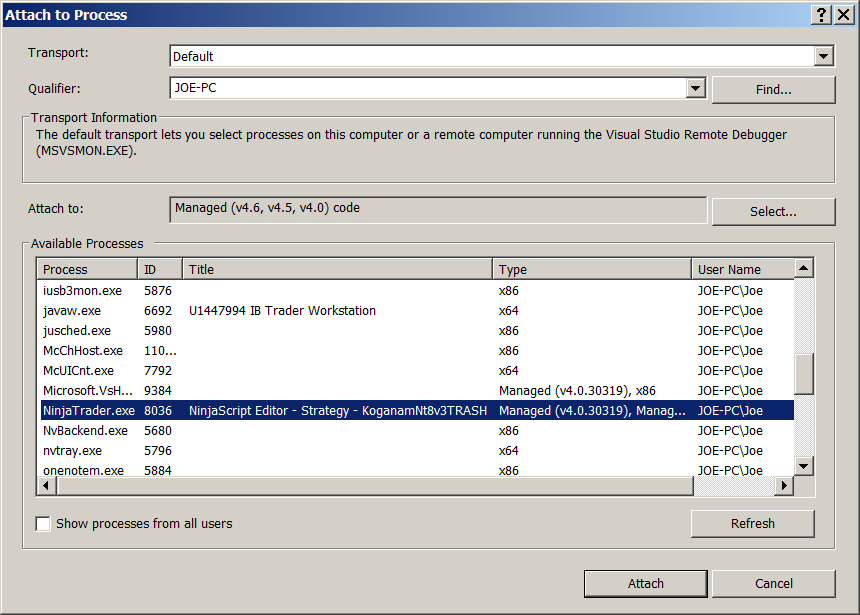The width and height of the screenshot is (860, 615).
Task: Select the javaw.exe process row
Action: [x=417, y=311]
